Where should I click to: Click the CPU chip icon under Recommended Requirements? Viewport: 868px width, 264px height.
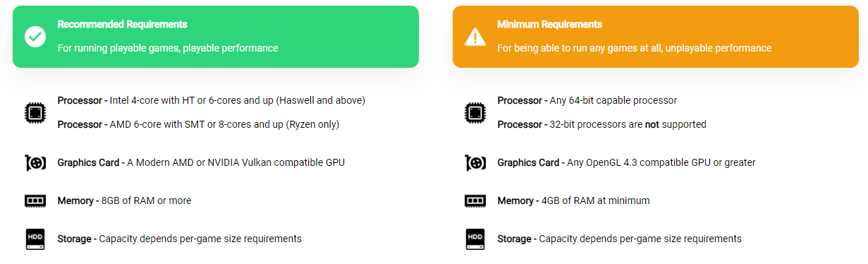[35, 112]
